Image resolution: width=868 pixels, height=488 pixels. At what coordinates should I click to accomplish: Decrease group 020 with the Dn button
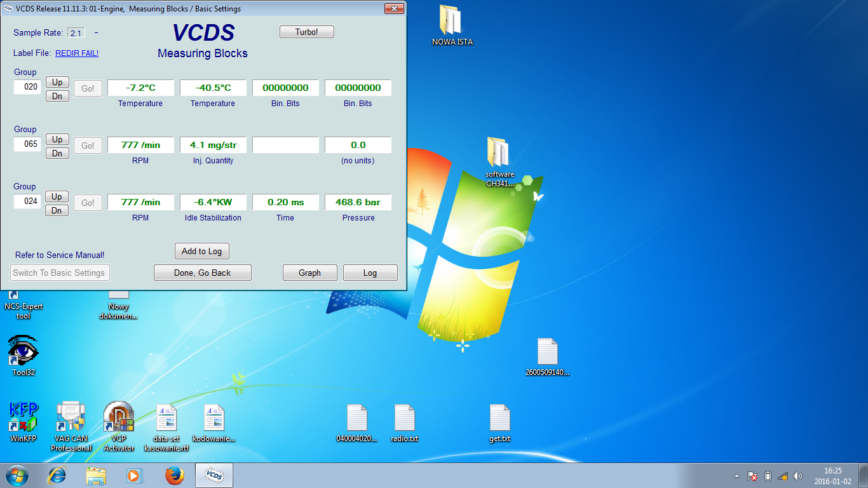(x=57, y=96)
